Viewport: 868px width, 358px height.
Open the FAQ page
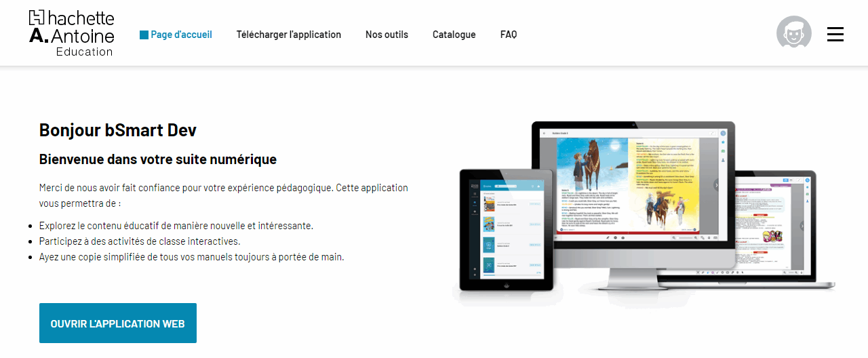click(509, 35)
